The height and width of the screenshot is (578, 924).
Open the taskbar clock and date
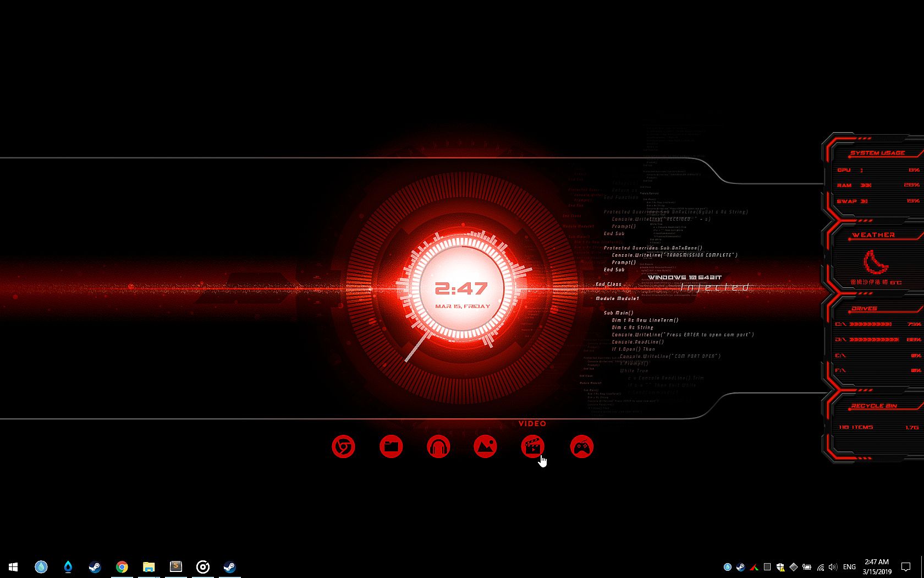877,566
